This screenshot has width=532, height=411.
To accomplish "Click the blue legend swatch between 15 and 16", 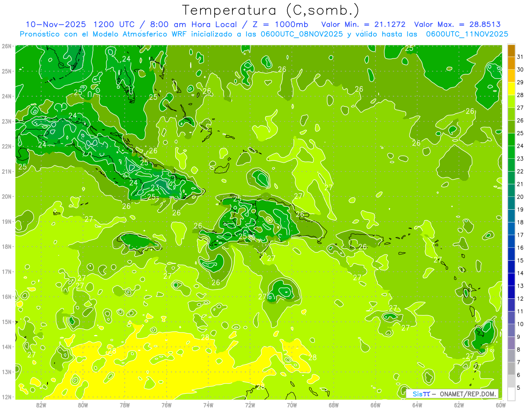I will (x=511, y=254).
